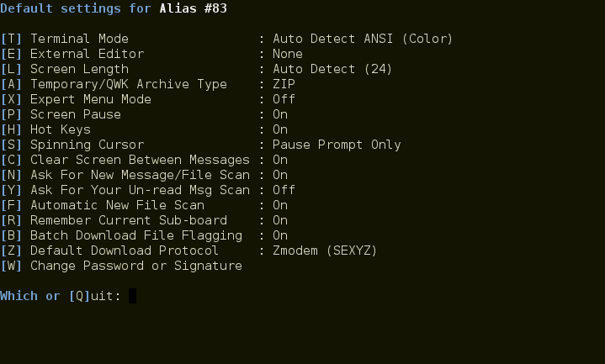Toggle [X] Expert Menu Mode
605x364 pixels.
(148, 99)
